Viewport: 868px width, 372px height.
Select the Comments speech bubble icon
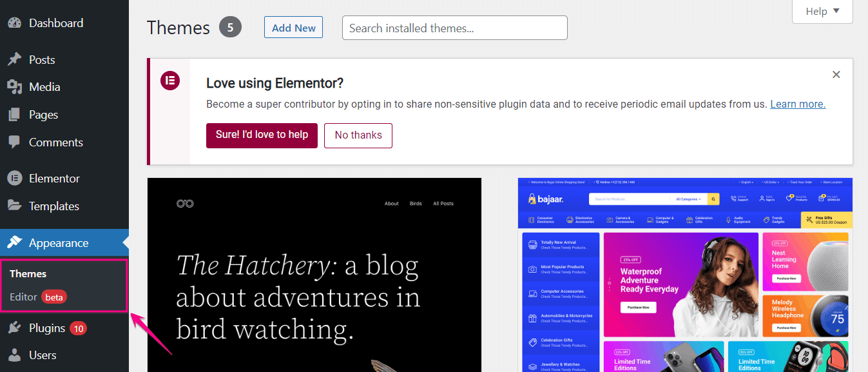coord(15,142)
